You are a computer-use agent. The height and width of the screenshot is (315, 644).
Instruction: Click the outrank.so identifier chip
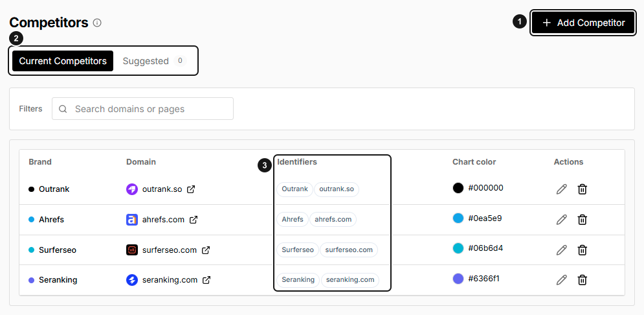pyautogui.click(x=337, y=189)
